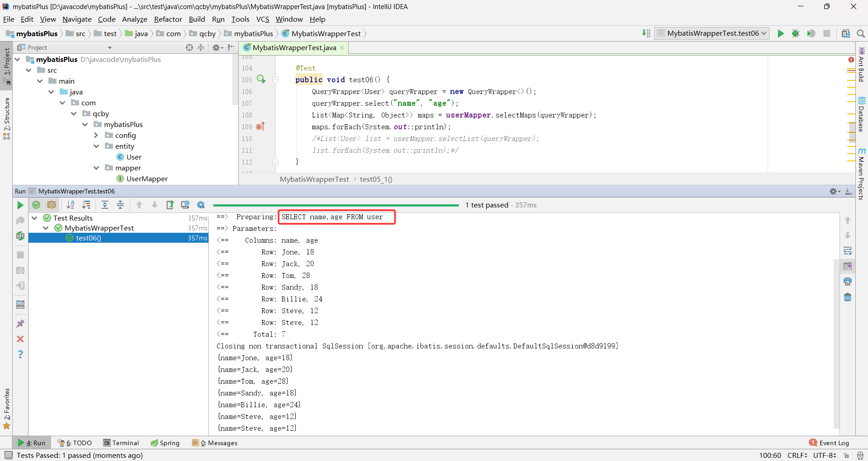Screen dimensions: 868x461
Task: Collapse the main folder node
Action: [40, 81]
